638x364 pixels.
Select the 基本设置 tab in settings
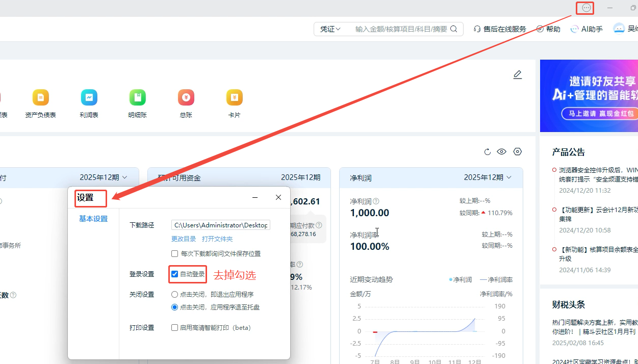tap(93, 219)
